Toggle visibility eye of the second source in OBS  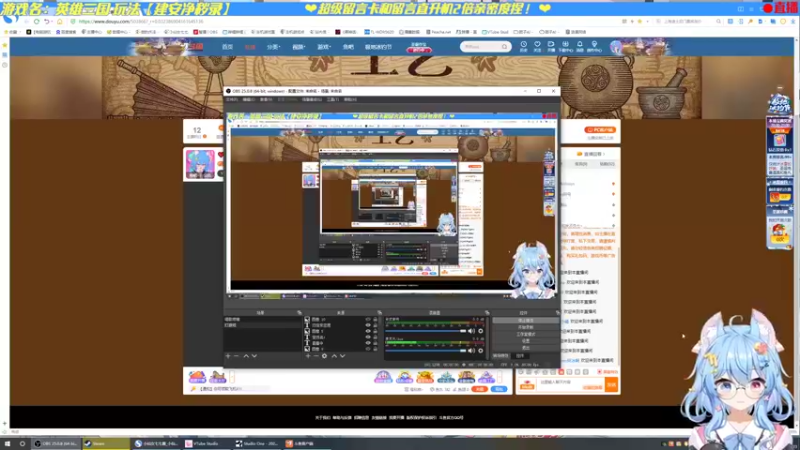point(368,325)
